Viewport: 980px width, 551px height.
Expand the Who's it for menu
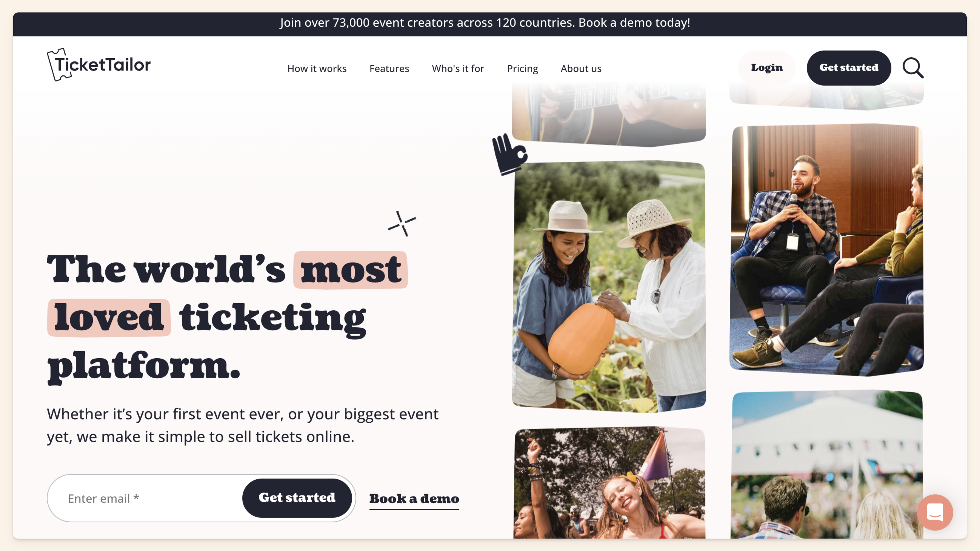(x=458, y=68)
